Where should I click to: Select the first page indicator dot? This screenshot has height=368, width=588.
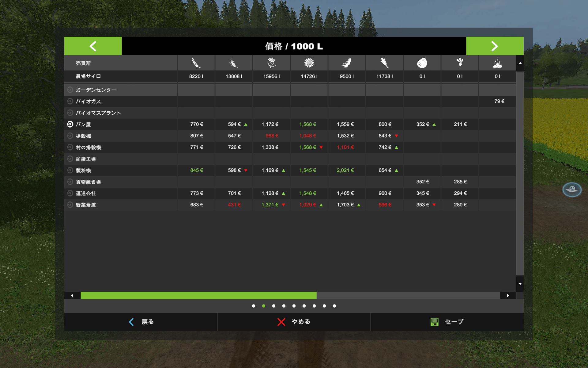click(x=254, y=306)
